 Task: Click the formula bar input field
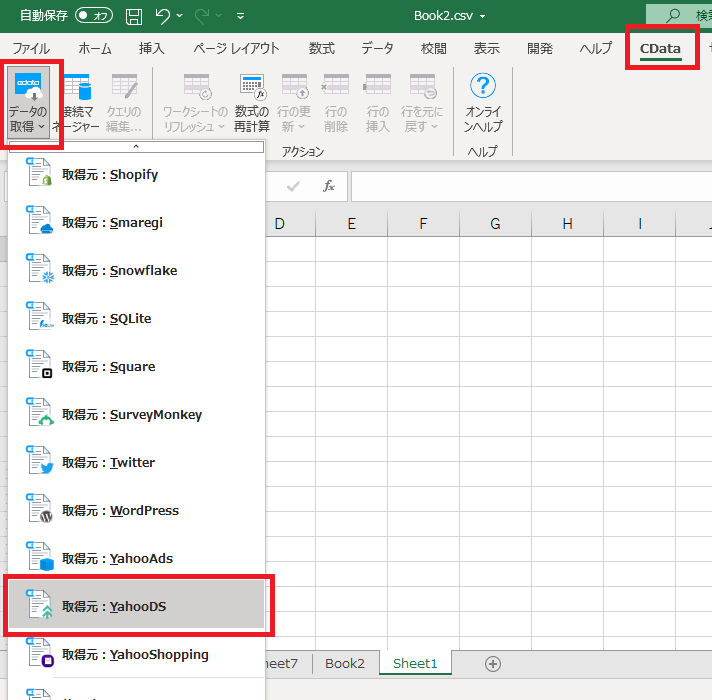[531, 186]
